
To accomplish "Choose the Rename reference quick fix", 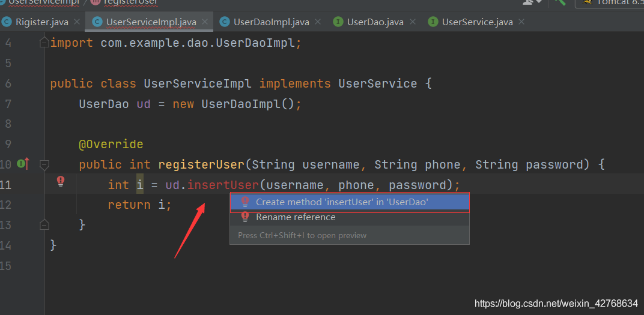I will (296, 217).
